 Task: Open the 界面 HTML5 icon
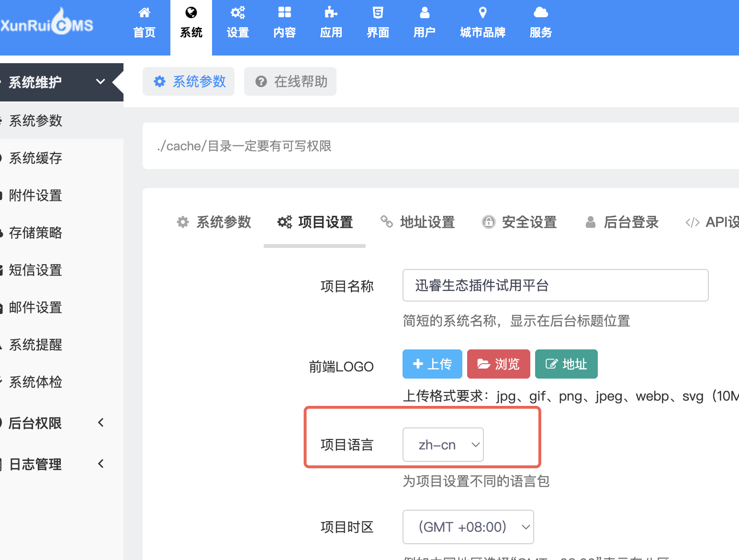pos(378,12)
